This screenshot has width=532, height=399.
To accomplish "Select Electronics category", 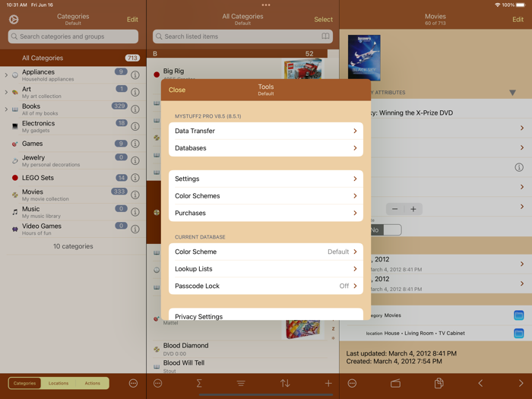I will click(73, 126).
